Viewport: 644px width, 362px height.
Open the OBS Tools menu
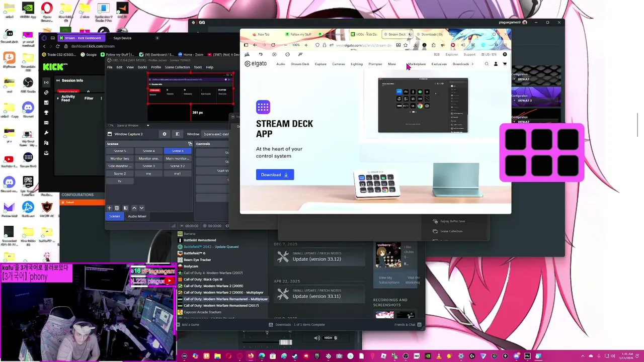pyautogui.click(x=198, y=67)
